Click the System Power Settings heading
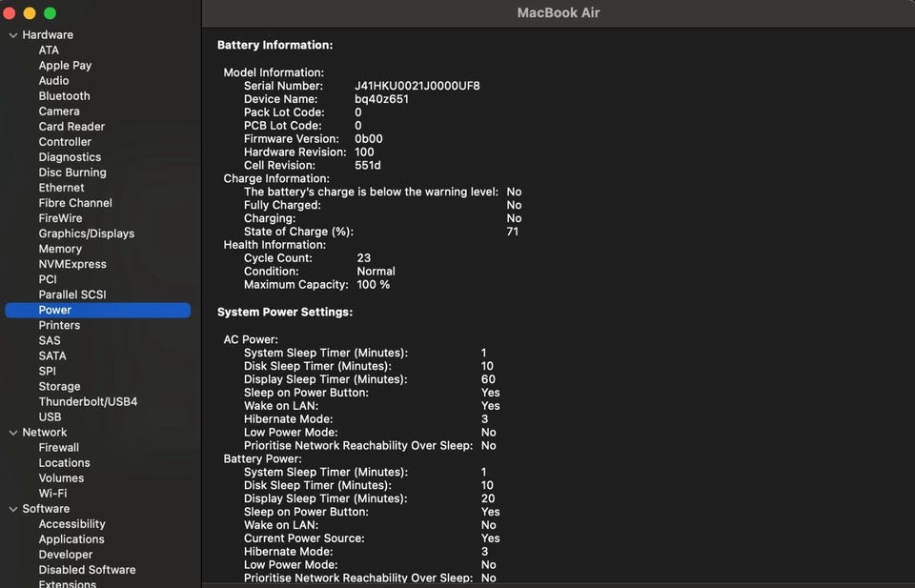This screenshot has height=588, width=915. pyautogui.click(x=285, y=312)
